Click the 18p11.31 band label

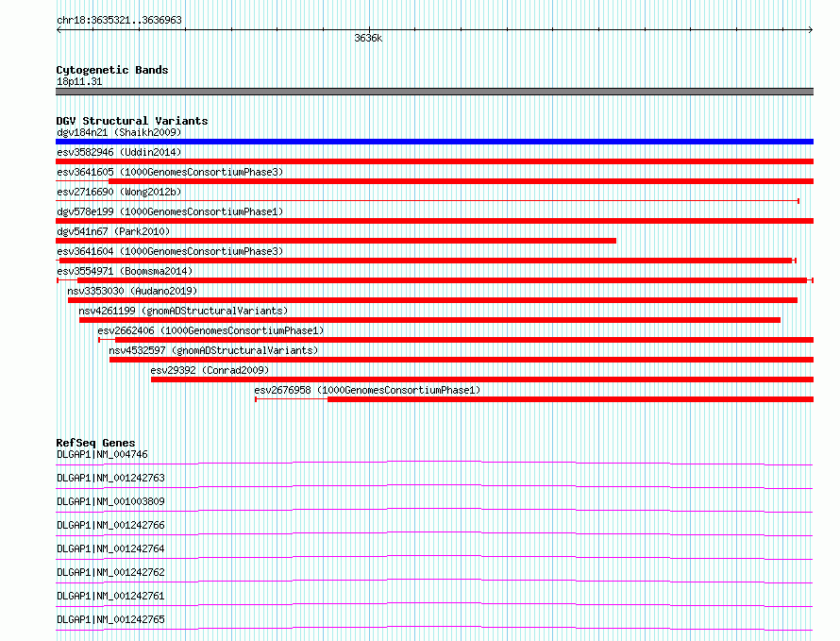[x=79, y=81]
